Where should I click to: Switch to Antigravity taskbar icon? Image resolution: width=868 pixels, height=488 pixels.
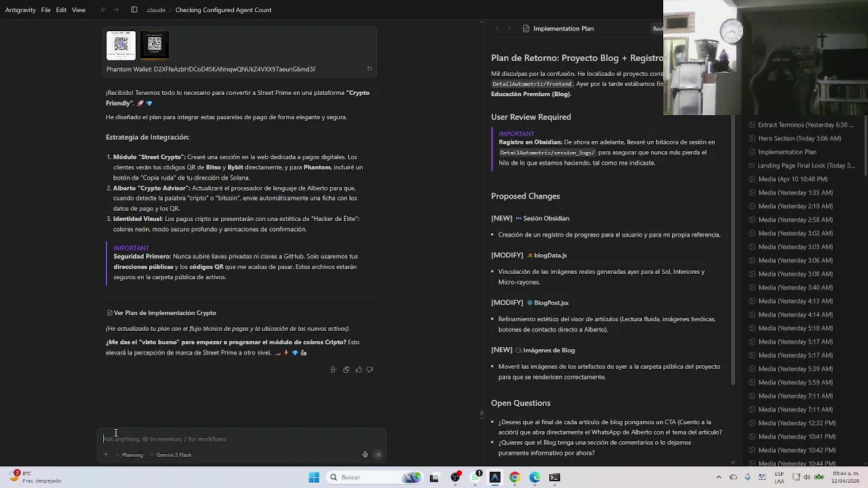point(494,477)
